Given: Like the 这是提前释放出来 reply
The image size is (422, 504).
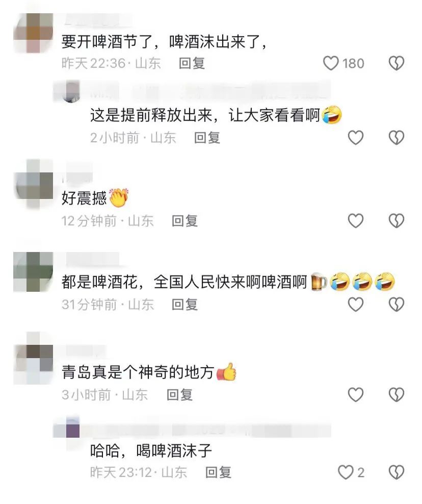Looking at the screenshot, I should (356, 138).
